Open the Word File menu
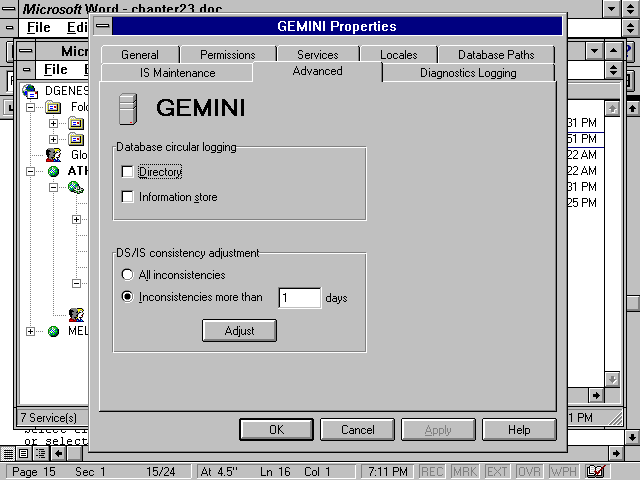The height and width of the screenshot is (480, 640). click(x=38, y=27)
